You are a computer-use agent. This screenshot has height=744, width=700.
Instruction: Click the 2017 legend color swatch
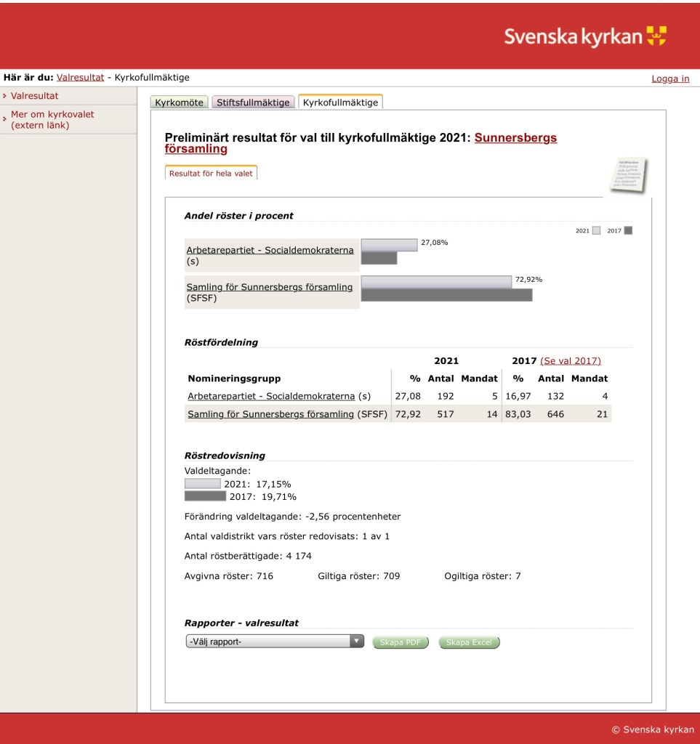[x=628, y=231]
